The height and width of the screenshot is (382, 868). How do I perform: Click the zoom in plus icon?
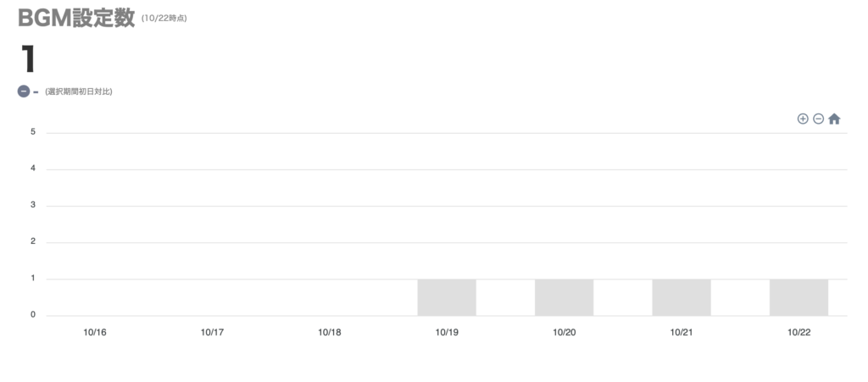[x=803, y=119]
